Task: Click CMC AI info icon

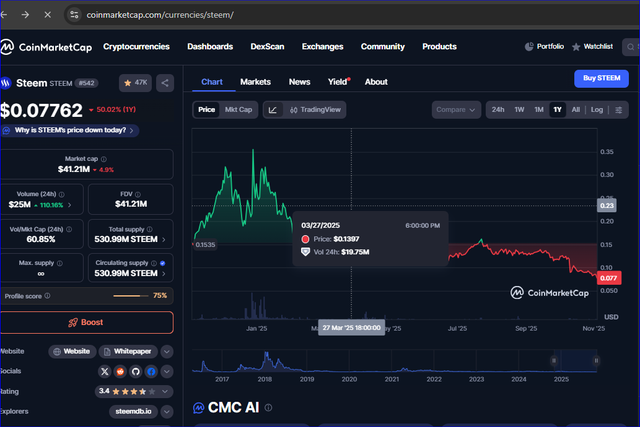Action: click(268, 407)
